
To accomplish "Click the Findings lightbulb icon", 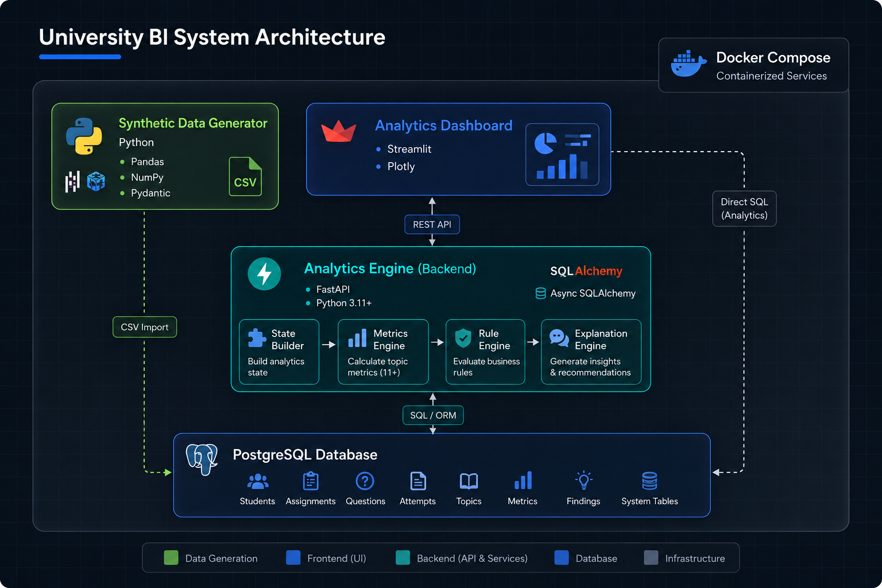I will pyautogui.click(x=583, y=480).
